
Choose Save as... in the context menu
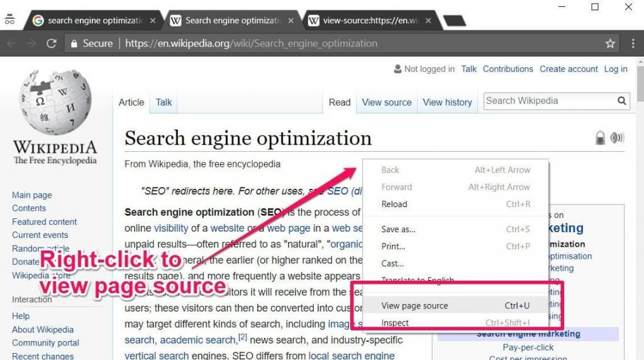455,229
